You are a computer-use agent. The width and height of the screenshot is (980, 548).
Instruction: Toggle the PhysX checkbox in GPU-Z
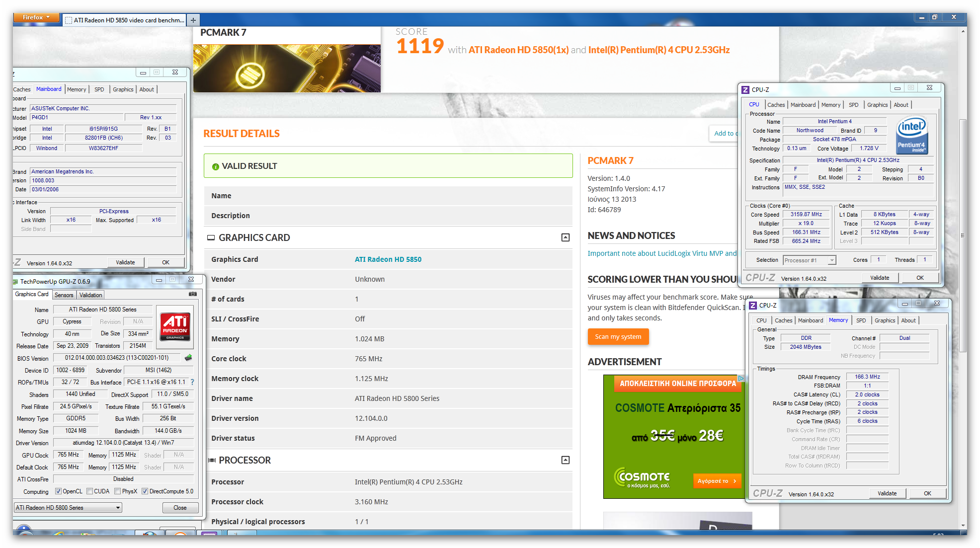117,491
